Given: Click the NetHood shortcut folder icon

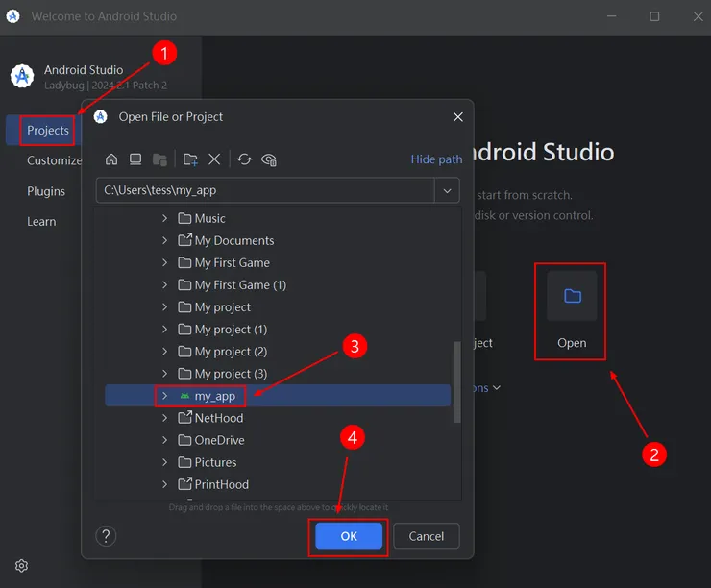Looking at the screenshot, I should click(x=184, y=418).
